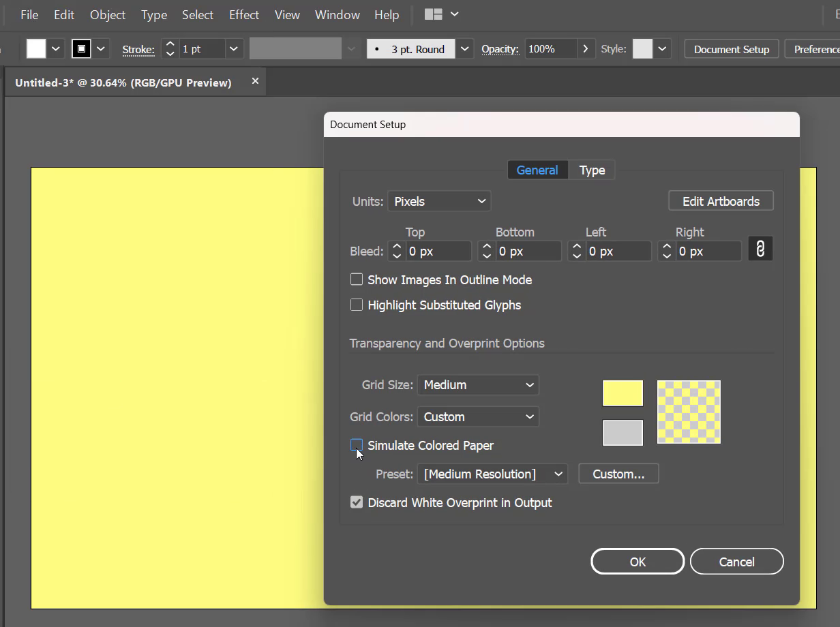Increase stroke weight using the up stepper arrow
840x627 pixels.
170,44
